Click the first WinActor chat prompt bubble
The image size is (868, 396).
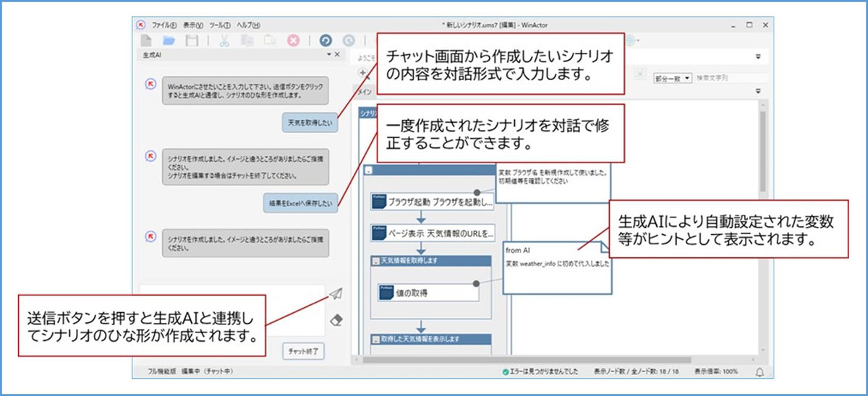tap(244, 90)
